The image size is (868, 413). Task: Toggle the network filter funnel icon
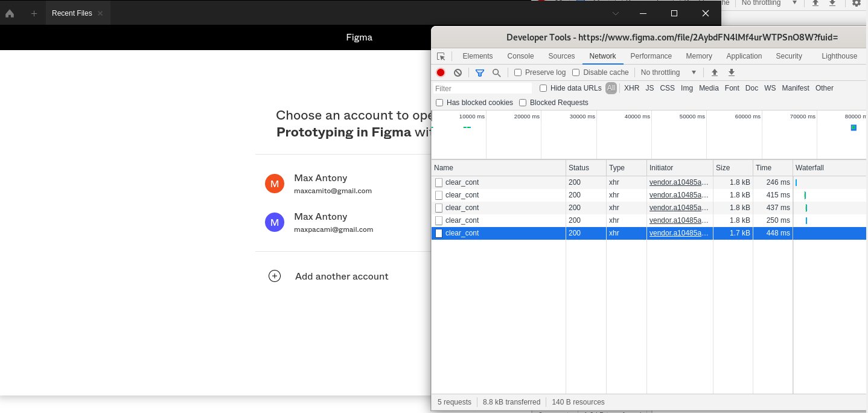tap(480, 72)
